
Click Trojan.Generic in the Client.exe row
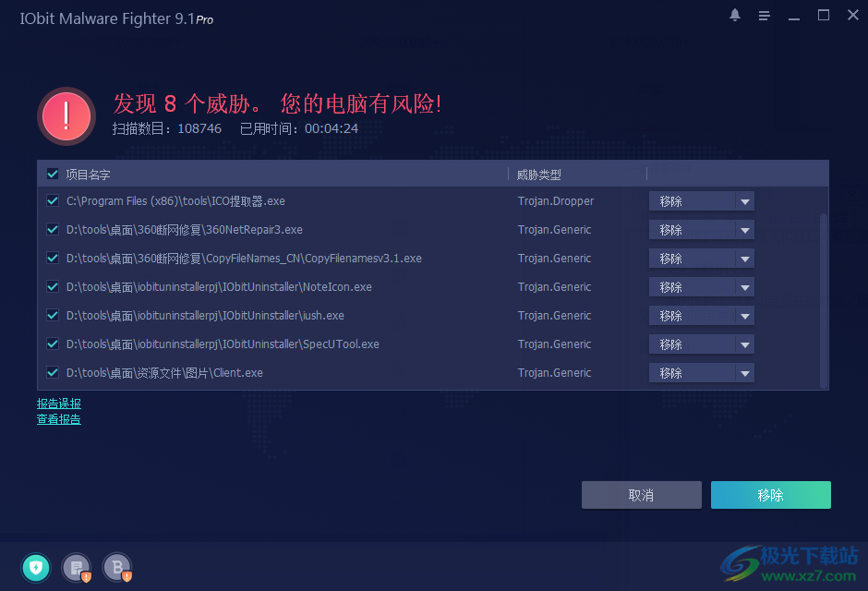(554, 373)
